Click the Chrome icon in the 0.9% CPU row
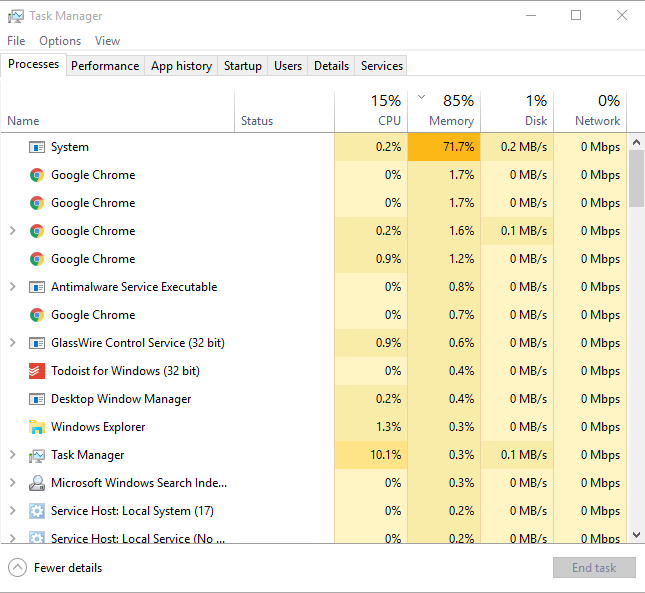This screenshot has width=645, height=593. click(37, 259)
